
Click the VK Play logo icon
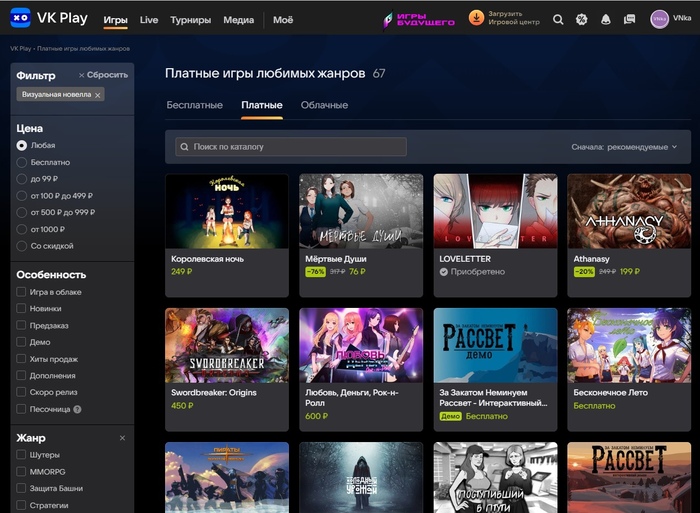[20, 18]
